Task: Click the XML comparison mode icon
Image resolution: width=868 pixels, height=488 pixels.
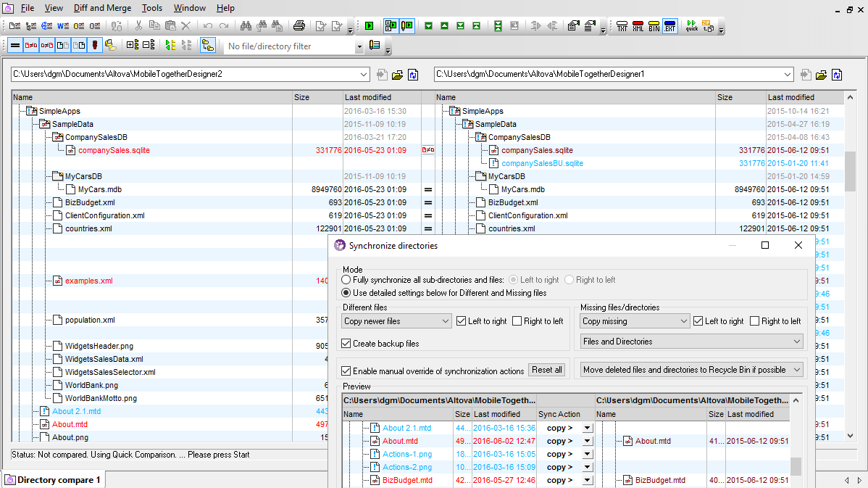Action: pyautogui.click(x=638, y=26)
